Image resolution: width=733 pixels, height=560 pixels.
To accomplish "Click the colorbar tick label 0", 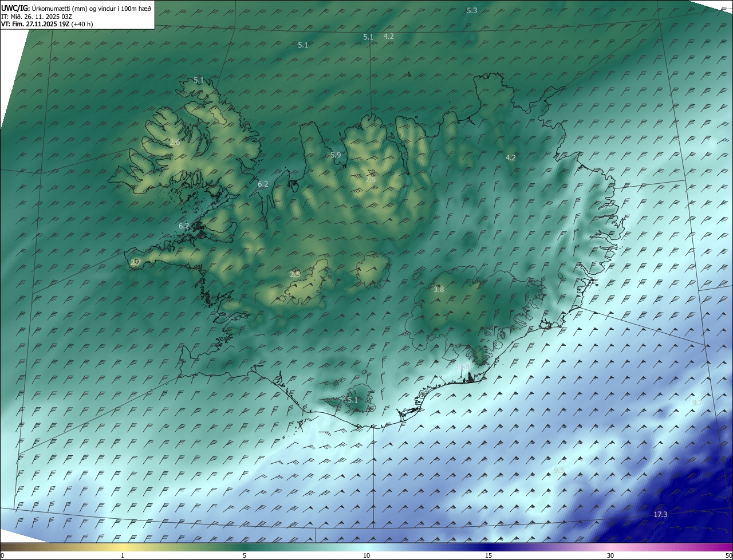I will (x=2, y=555).
